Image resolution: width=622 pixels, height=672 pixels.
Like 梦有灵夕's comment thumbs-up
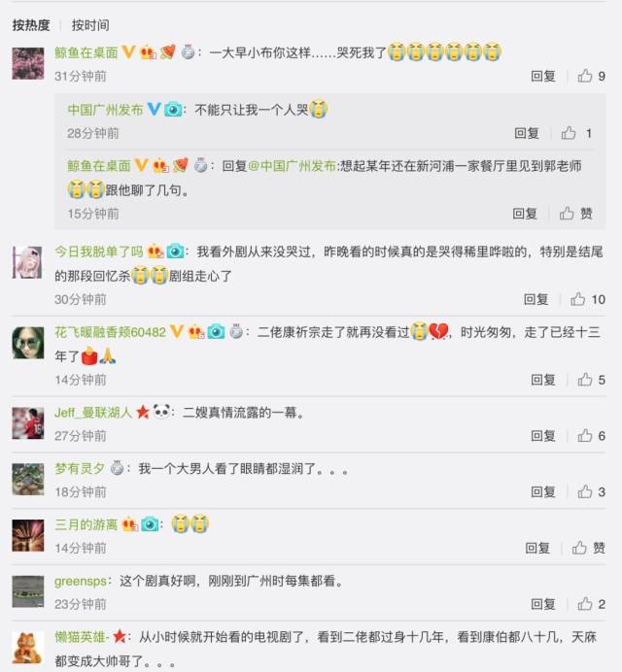(x=585, y=491)
